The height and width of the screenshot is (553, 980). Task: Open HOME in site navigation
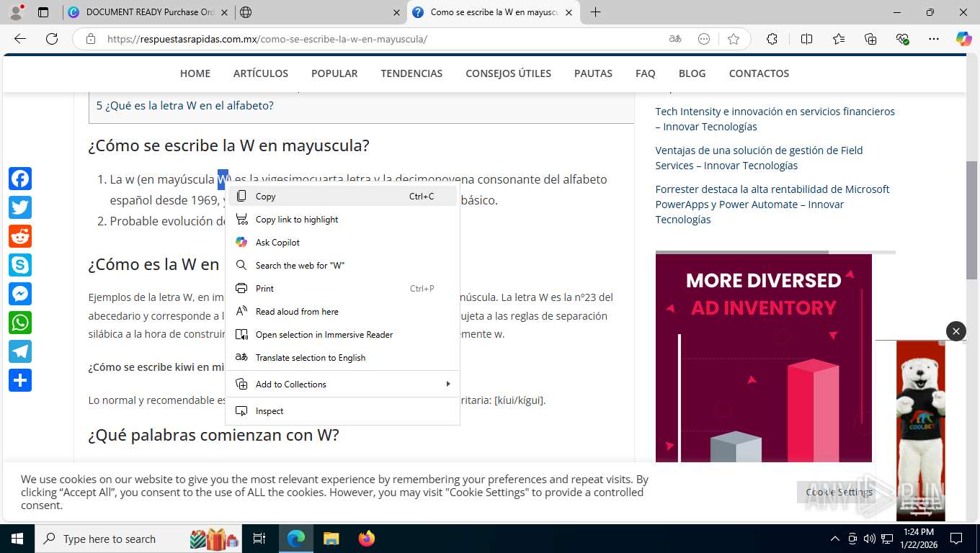point(195,73)
